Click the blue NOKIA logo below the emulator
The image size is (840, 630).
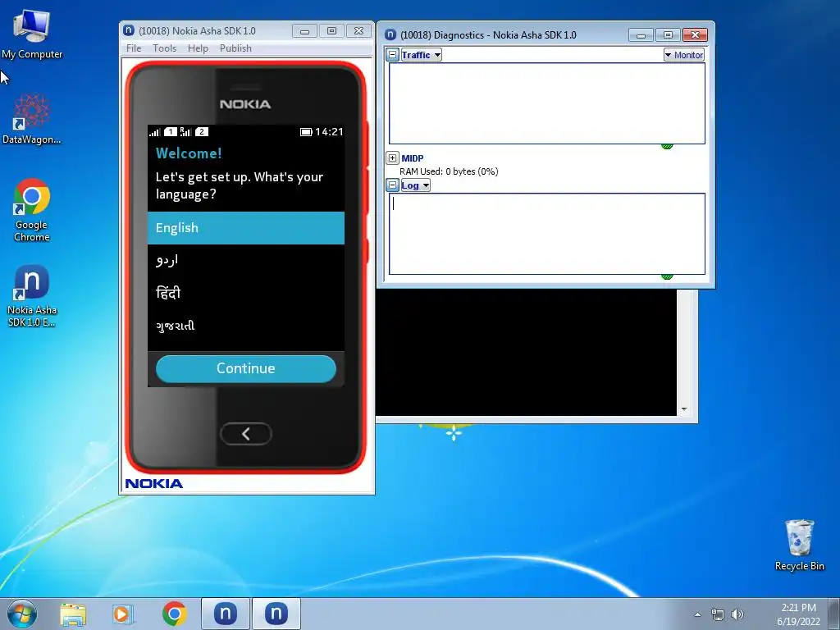(153, 483)
